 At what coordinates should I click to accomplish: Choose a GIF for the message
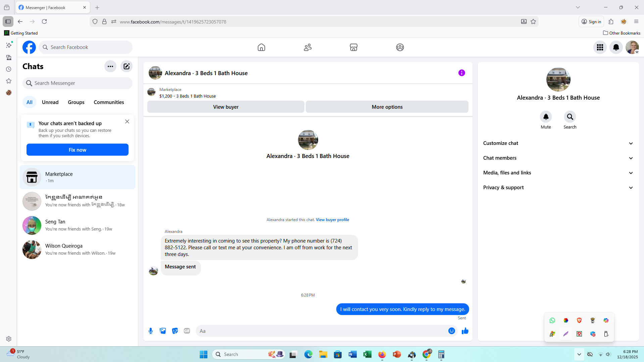(x=187, y=331)
